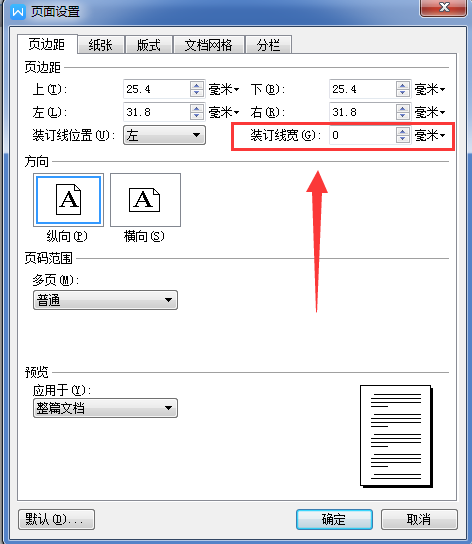The height and width of the screenshot is (544, 472).
Task: Expand the 多页 dropdown showing 普通
Action: click(106, 300)
